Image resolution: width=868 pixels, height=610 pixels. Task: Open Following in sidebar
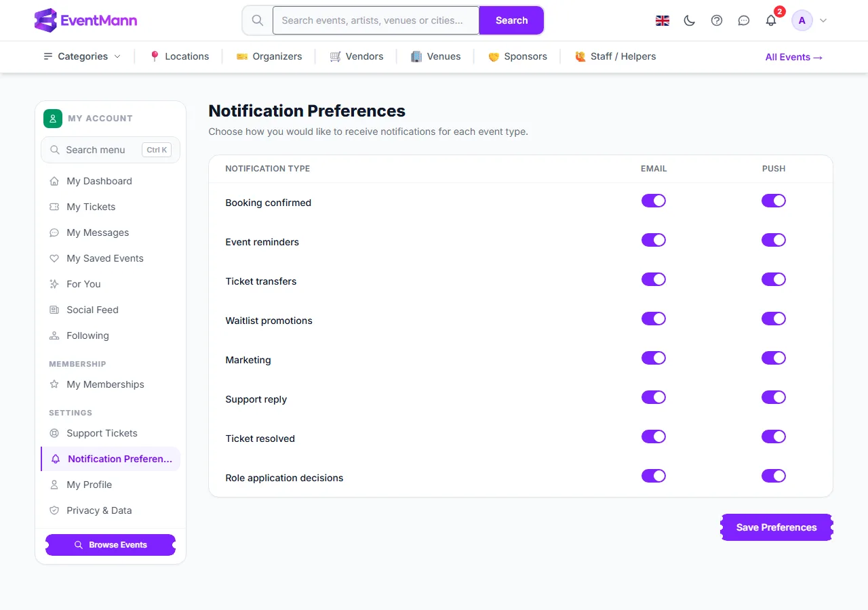click(x=111, y=335)
